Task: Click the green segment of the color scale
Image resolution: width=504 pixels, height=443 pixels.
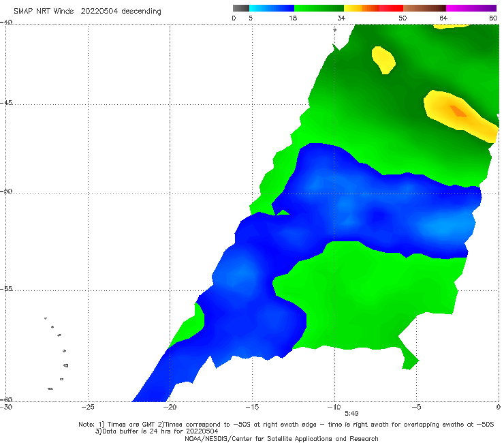Action: pos(319,8)
